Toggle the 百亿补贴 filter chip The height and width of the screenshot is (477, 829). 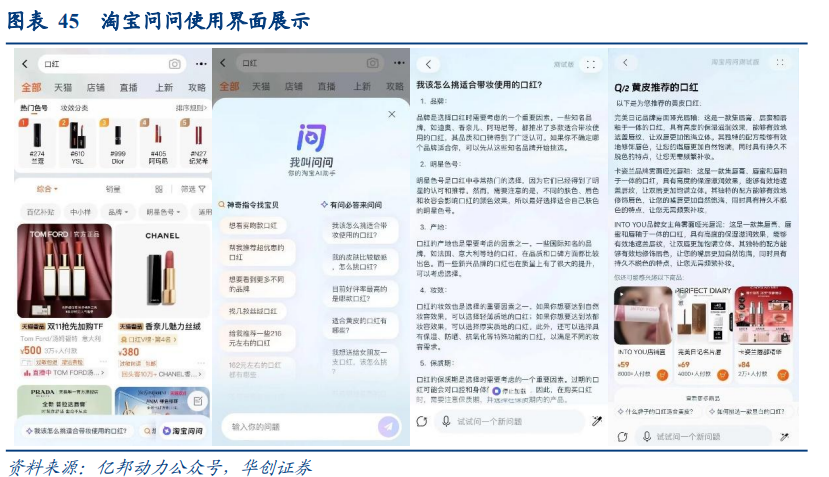tap(41, 212)
